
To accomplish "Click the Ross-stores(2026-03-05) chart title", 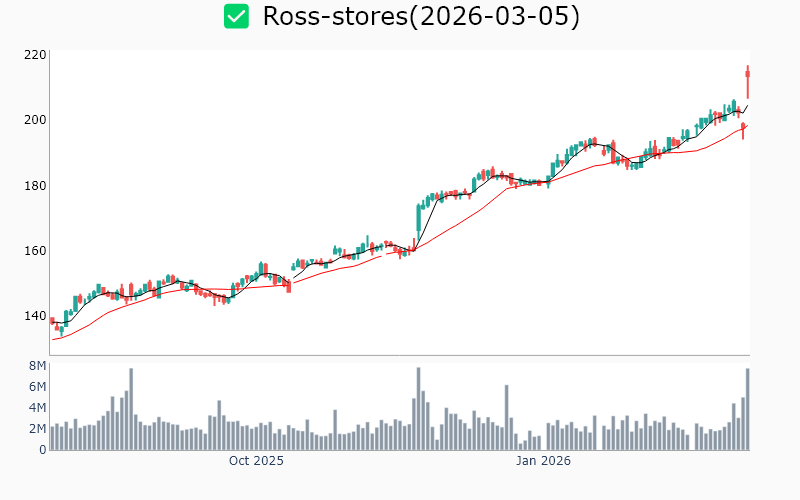I will point(420,16).
